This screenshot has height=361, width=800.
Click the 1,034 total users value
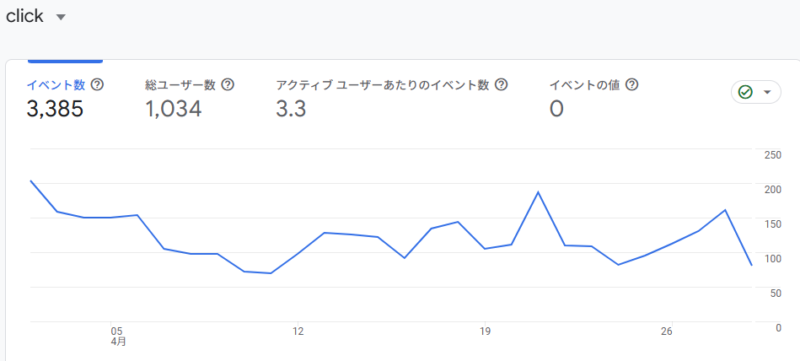173,109
